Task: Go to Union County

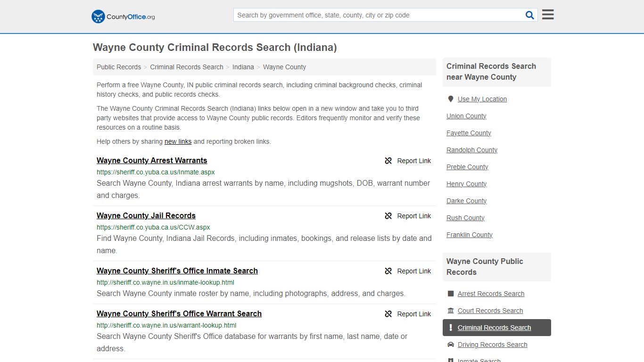Action: pos(466,116)
